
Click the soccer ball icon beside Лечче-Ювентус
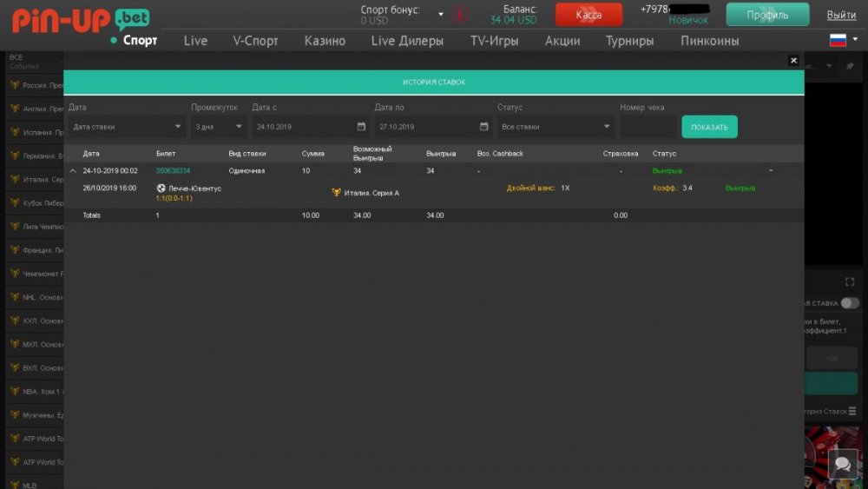pos(161,188)
